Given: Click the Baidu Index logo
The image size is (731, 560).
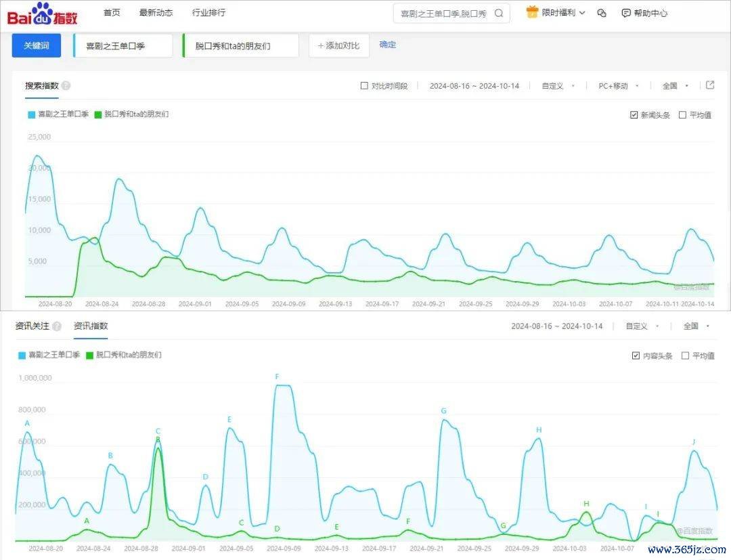Looking at the screenshot, I should (x=43, y=13).
